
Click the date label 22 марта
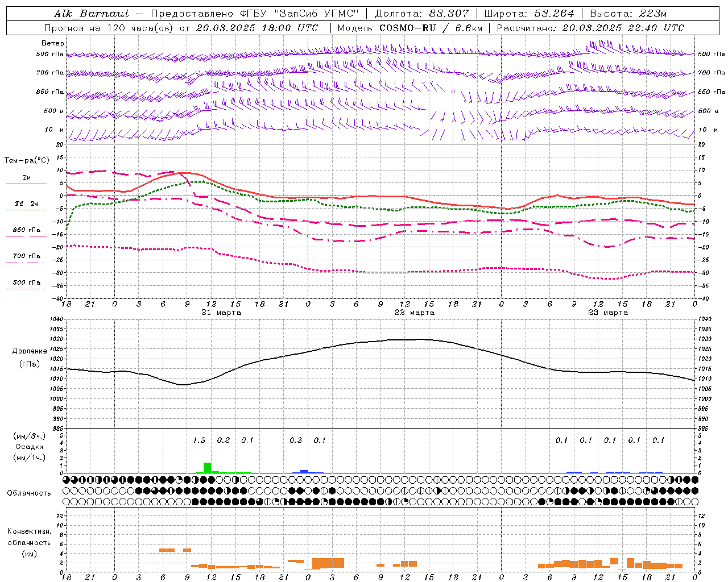point(415,313)
